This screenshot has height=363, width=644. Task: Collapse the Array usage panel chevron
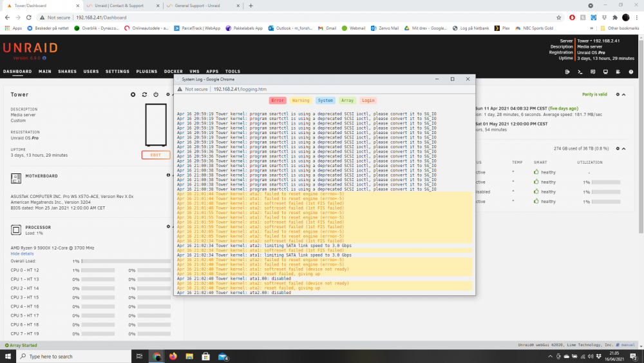[624, 148]
